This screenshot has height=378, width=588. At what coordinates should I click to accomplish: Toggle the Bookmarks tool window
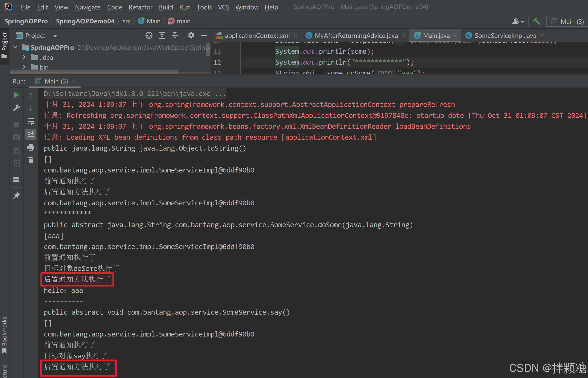point(4,334)
